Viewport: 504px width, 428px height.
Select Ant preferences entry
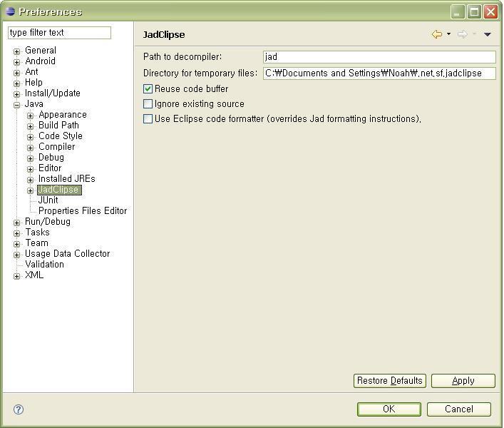pos(31,72)
